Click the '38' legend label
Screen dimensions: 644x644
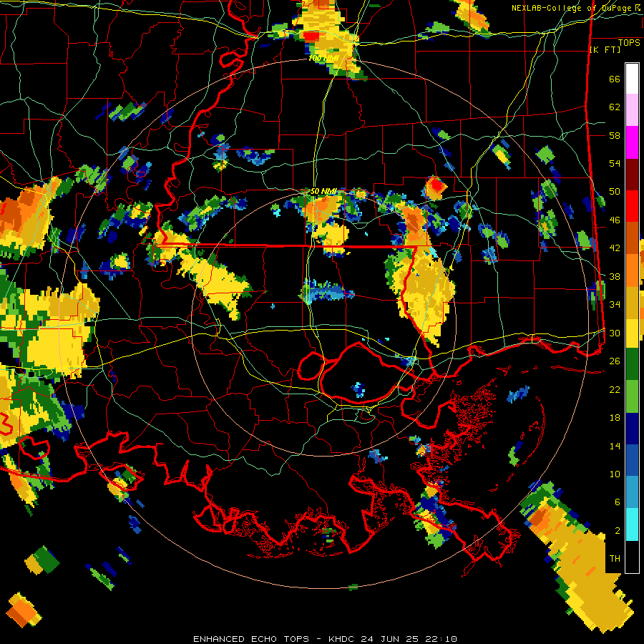click(x=615, y=276)
